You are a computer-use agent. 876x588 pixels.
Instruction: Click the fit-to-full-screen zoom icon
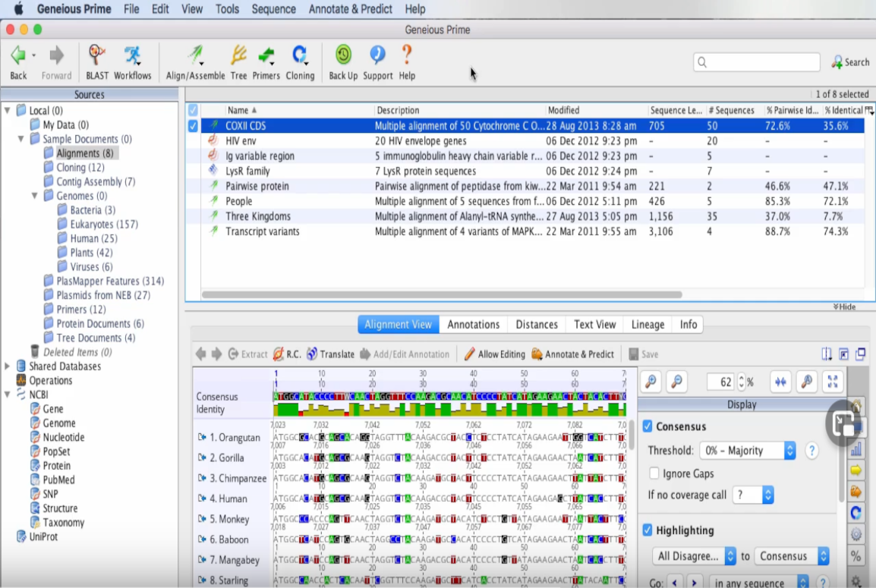[833, 382]
